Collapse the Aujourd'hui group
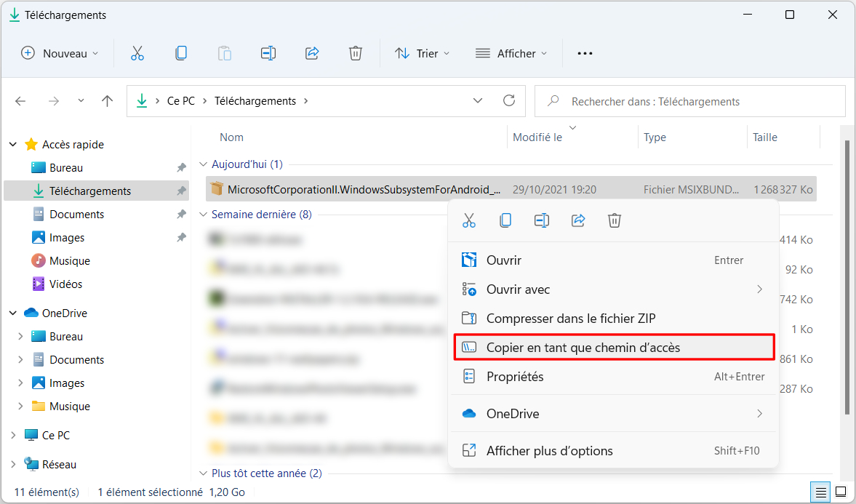The width and height of the screenshot is (856, 504). click(204, 164)
